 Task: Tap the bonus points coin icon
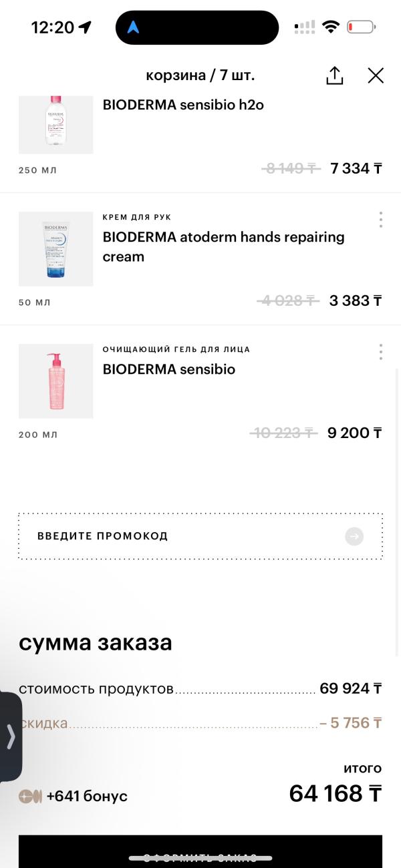pyautogui.click(x=30, y=796)
